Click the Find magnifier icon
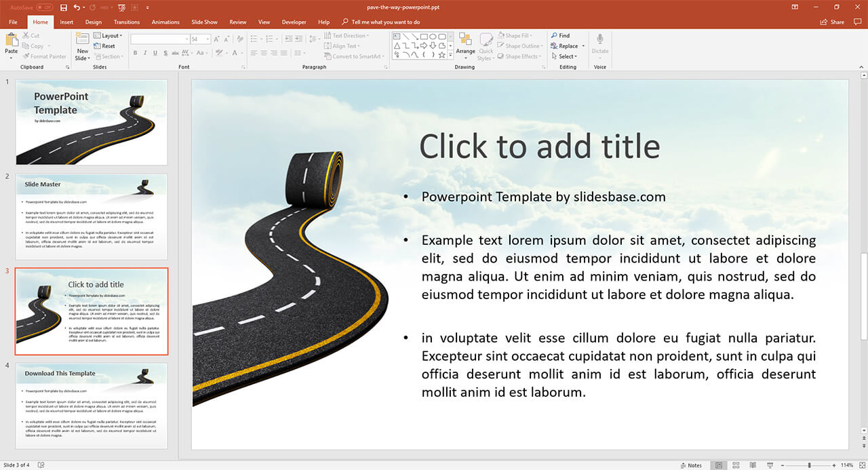Screen dimensions: 868x470 click(x=554, y=36)
